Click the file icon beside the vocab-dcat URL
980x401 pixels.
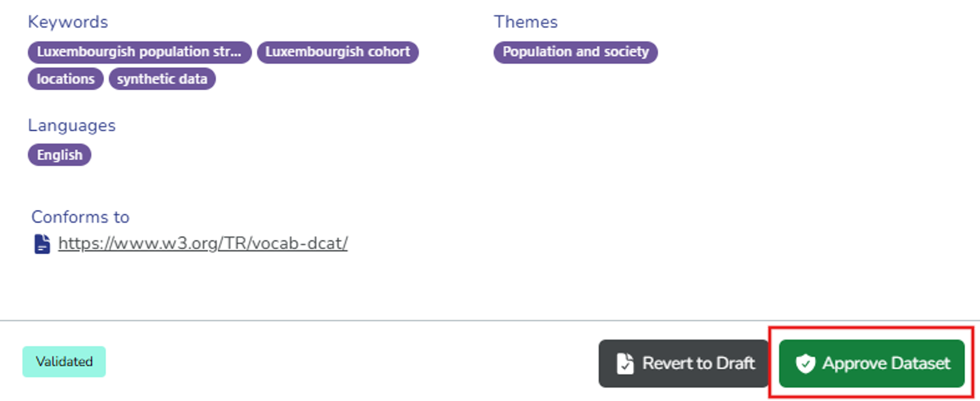click(x=42, y=244)
